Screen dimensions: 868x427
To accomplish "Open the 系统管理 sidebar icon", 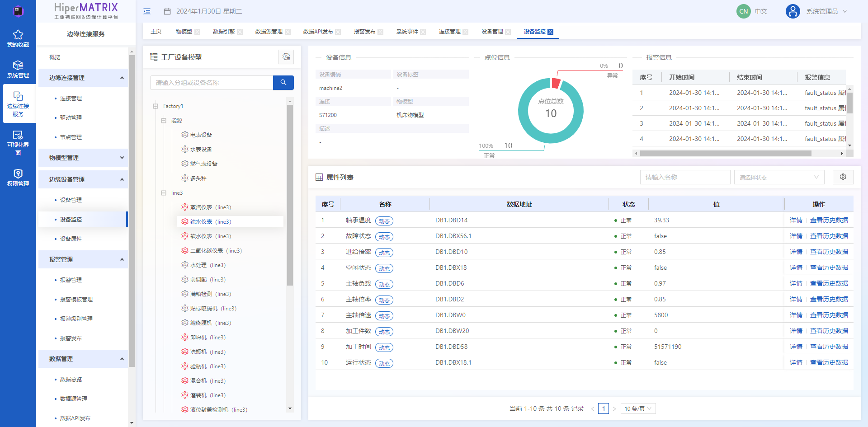I will point(18,66).
